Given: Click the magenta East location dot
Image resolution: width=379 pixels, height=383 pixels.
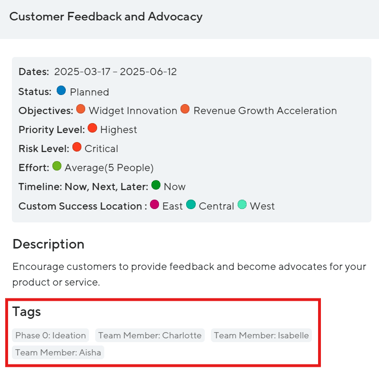Looking at the screenshot, I should point(154,204).
